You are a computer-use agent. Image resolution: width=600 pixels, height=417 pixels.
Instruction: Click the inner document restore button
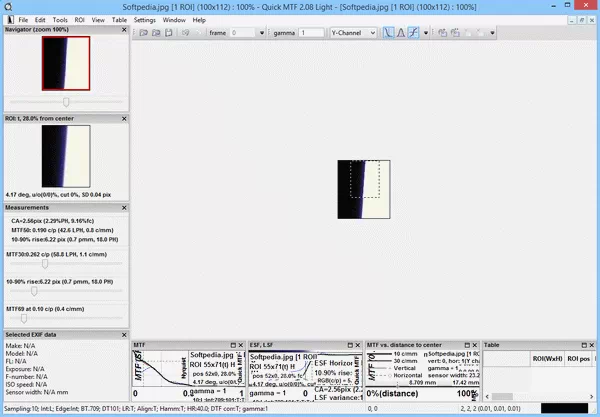pyautogui.click(x=582, y=20)
